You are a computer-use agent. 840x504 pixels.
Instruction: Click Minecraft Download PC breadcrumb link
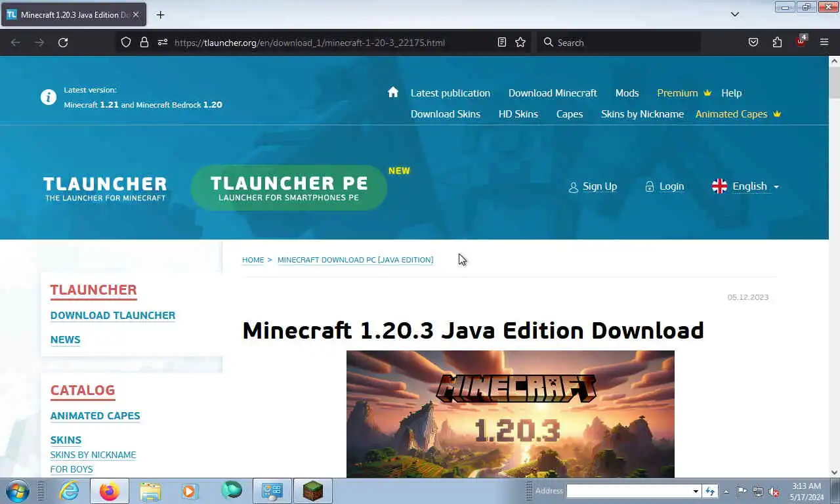[355, 260]
